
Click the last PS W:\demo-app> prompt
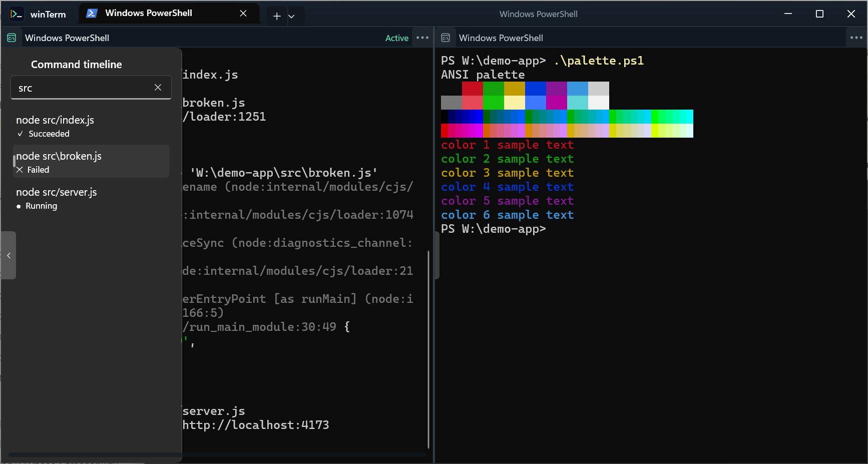pos(493,229)
